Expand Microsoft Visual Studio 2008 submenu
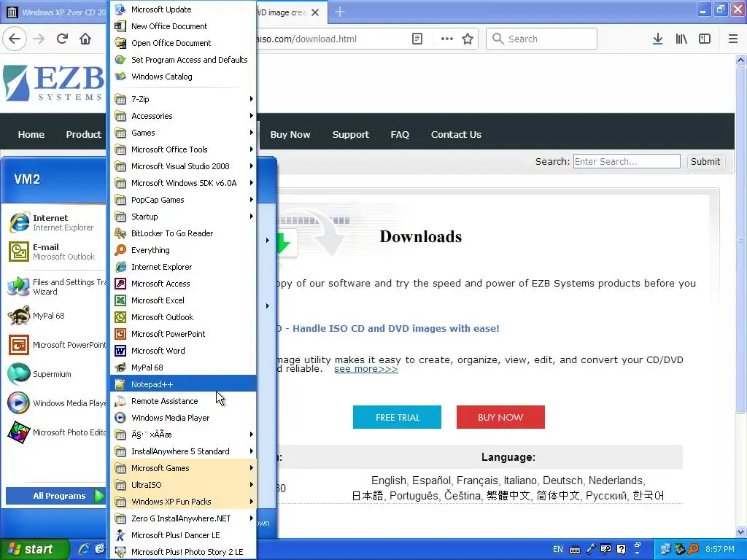747x560 pixels. pos(183,166)
